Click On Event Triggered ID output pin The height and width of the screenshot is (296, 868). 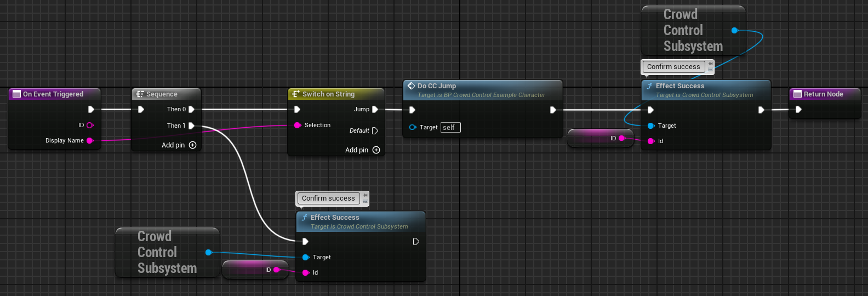click(90, 126)
